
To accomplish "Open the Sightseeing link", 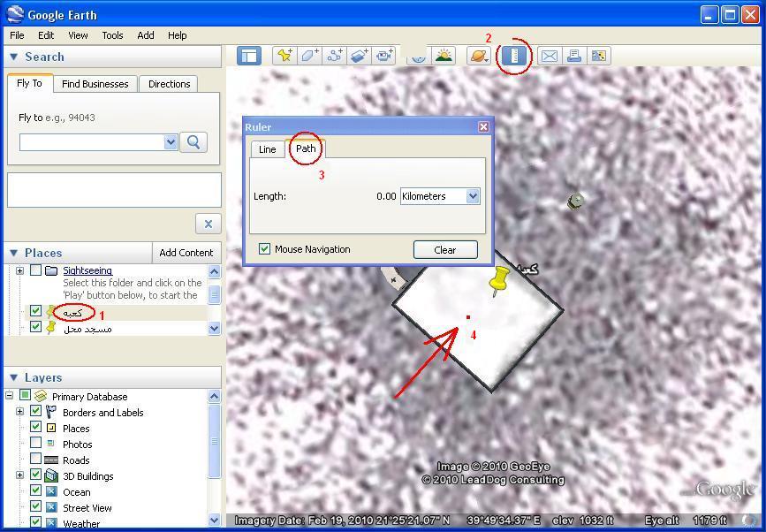I will (87, 270).
